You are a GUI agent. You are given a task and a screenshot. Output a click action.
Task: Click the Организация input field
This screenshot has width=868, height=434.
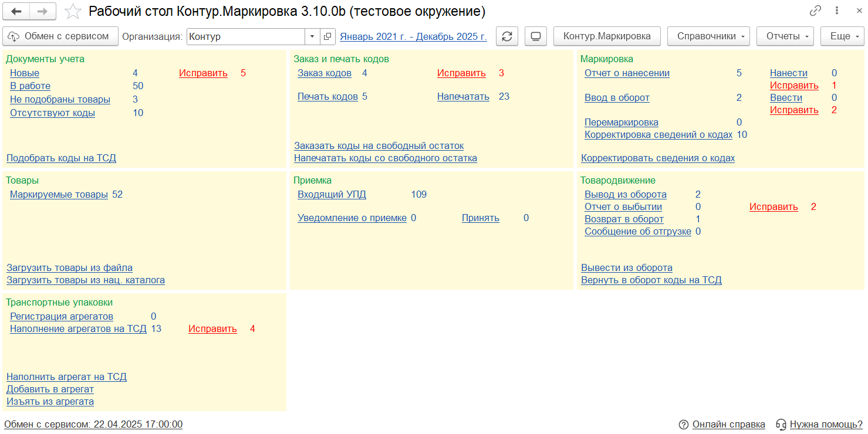tap(246, 36)
